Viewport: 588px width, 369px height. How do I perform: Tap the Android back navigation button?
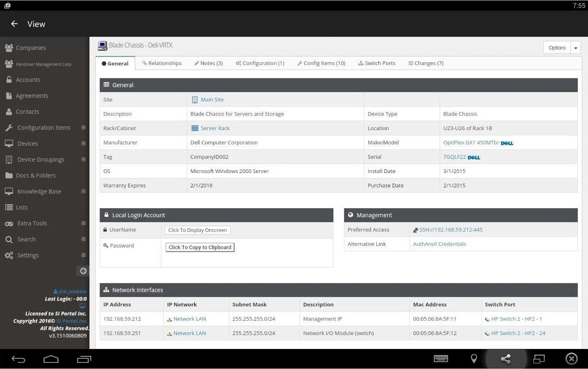coord(18,360)
